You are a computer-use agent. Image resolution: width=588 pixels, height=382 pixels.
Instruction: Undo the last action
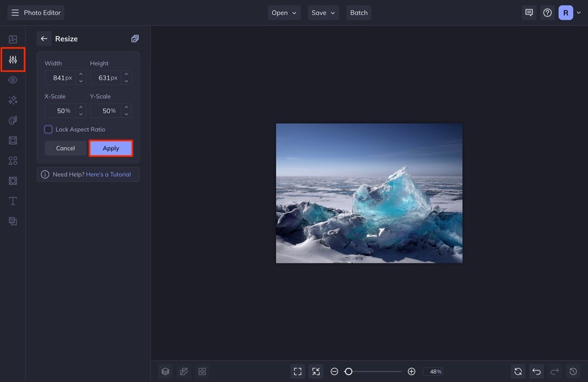[536, 371]
